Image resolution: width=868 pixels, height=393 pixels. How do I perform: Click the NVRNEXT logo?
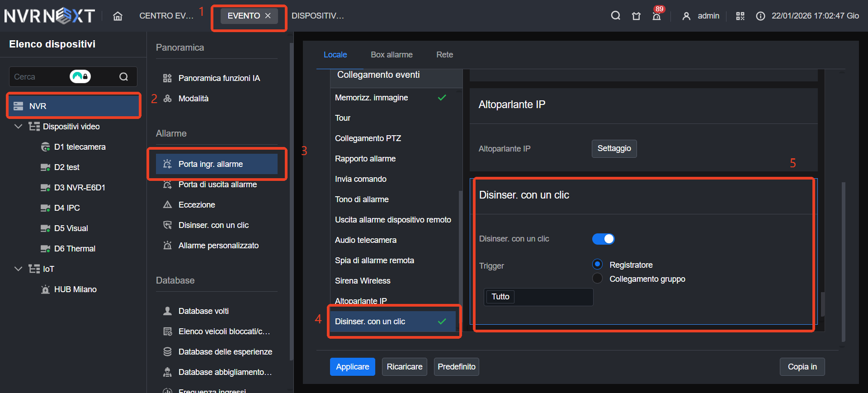tap(50, 16)
